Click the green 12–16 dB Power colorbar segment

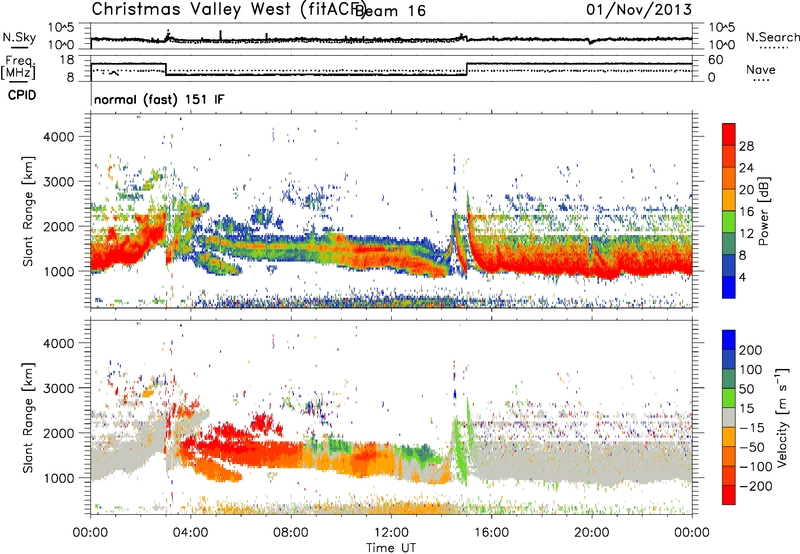click(729, 222)
